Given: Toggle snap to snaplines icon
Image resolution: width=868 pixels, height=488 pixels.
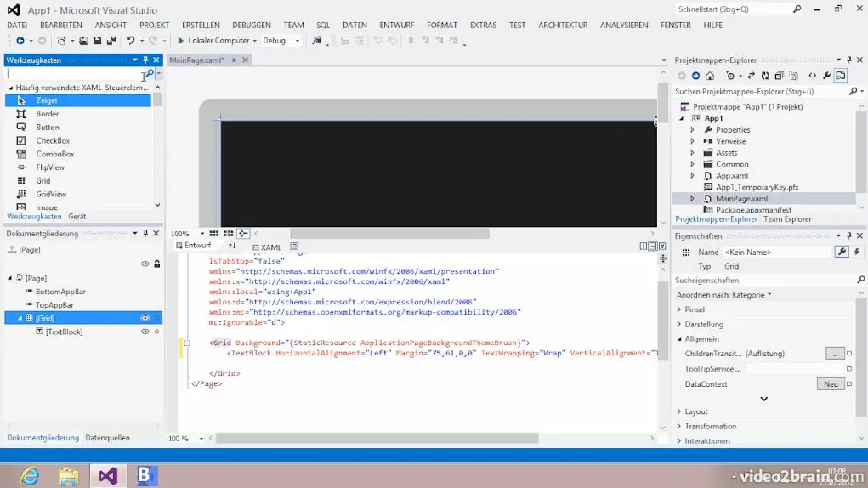Looking at the screenshot, I should click(x=243, y=234).
